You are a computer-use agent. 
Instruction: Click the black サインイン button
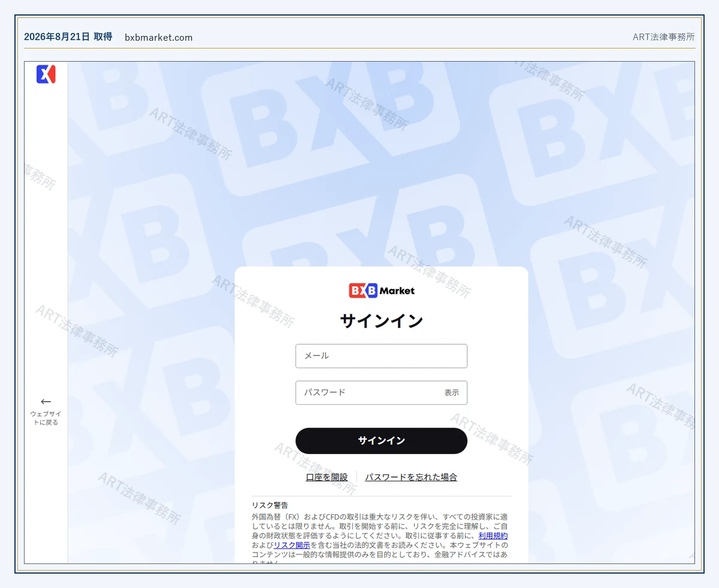pyautogui.click(x=381, y=441)
